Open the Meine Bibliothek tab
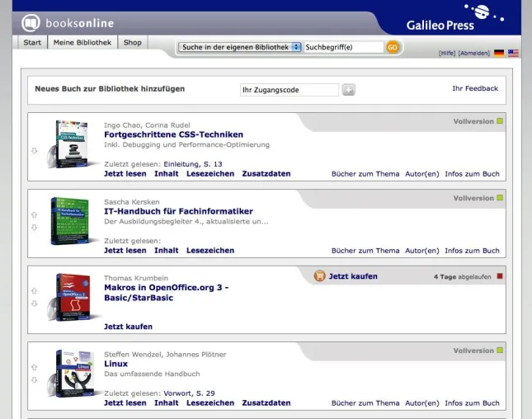 (x=82, y=42)
